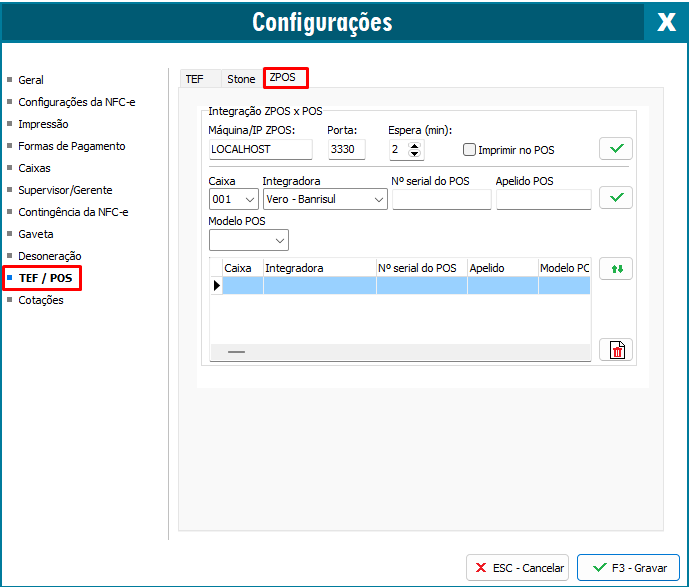
Task: Select the ZPOS tab
Action: point(284,77)
